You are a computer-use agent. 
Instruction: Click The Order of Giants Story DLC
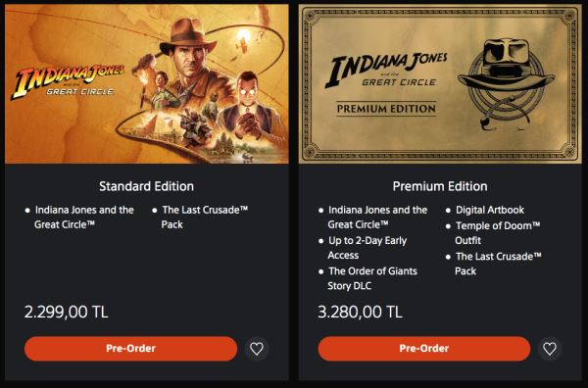372,278
